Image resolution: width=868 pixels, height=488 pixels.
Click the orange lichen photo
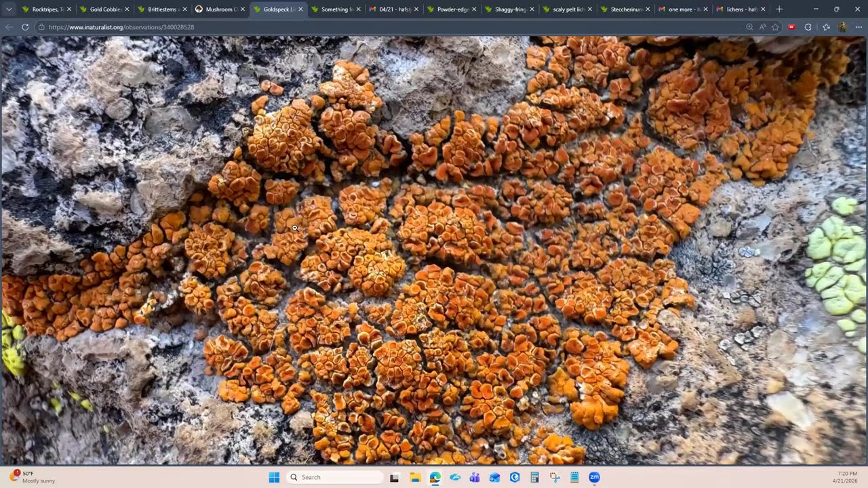(434, 250)
